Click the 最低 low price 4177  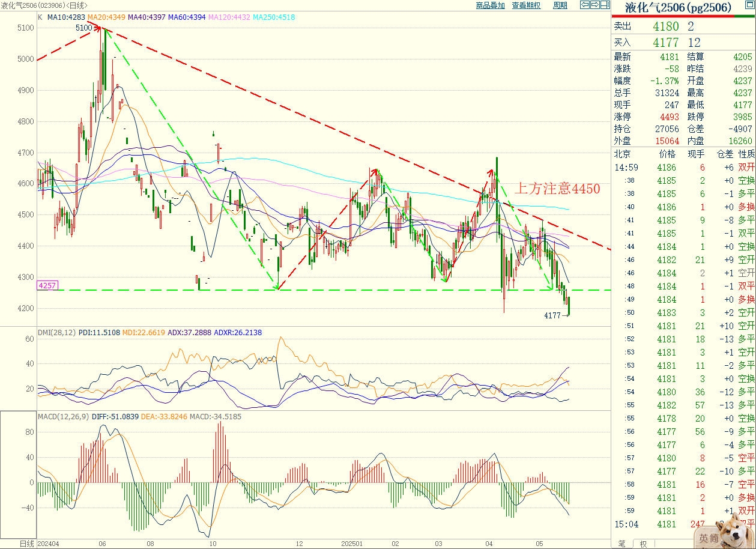tap(742, 105)
